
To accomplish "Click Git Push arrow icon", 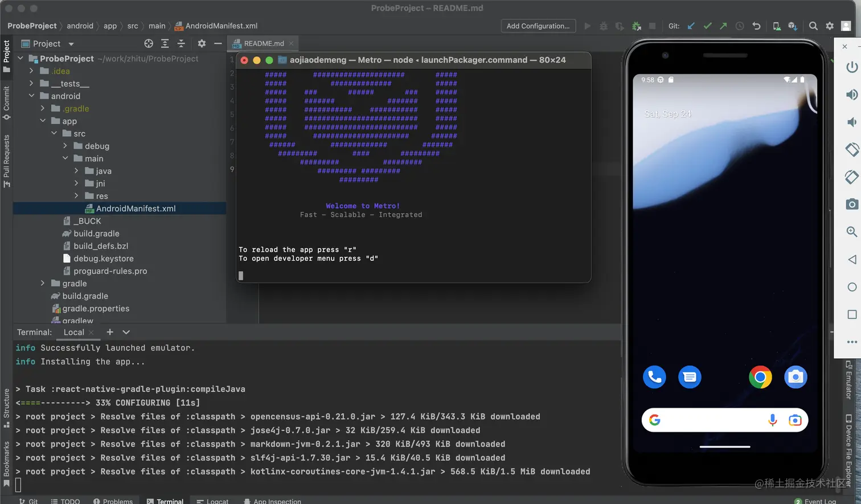I will (723, 26).
